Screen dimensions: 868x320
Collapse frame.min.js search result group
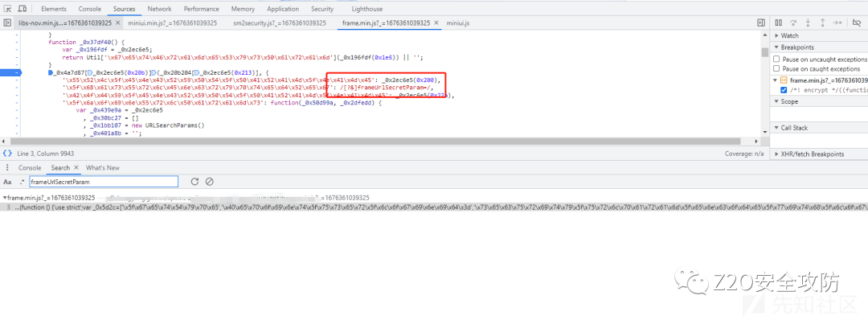tap(5, 198)
